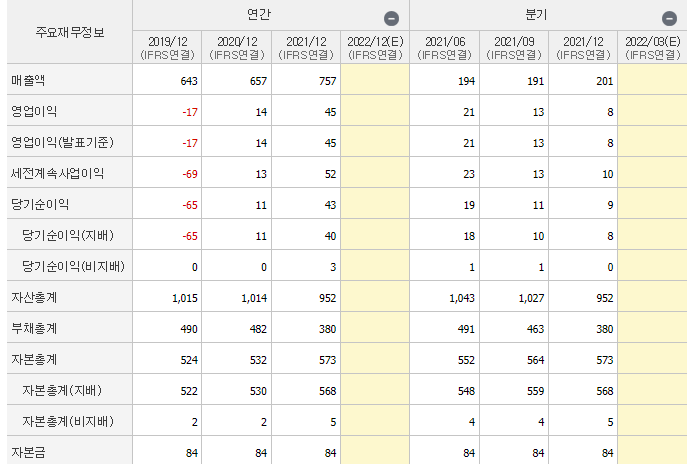
Task: Click the 2022/12(E) column header
Action: click(x=375, y=48)
